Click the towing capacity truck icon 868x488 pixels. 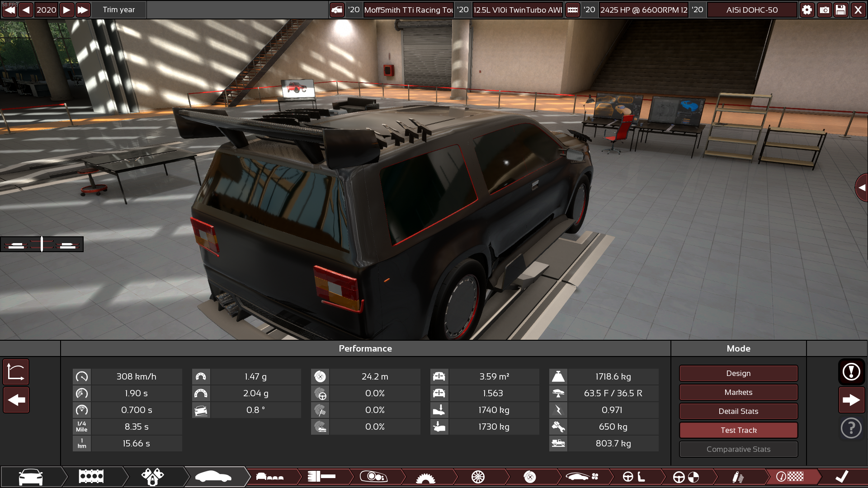tap(558, 443)
